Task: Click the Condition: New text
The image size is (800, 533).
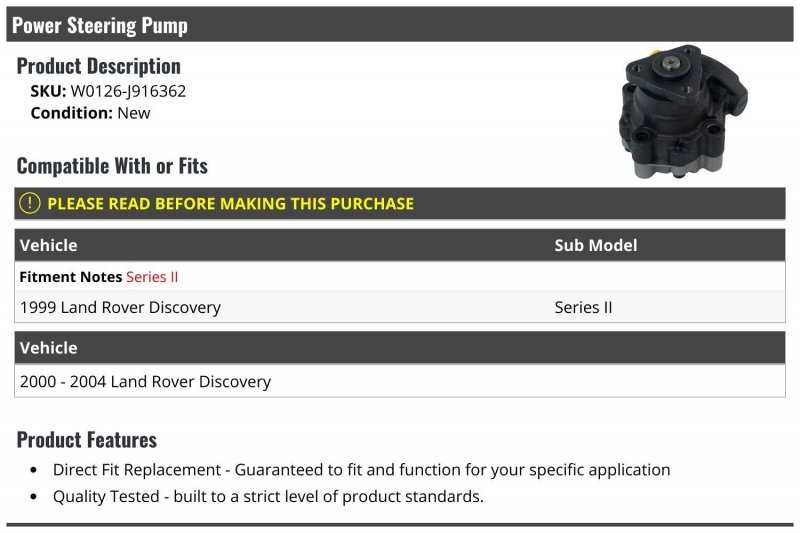Action: (x=90, y=113)
